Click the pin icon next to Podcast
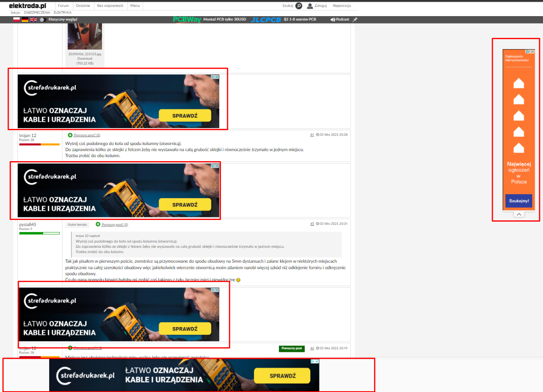Image resolution: width=543 pixels, height=392 pixels. pos(355,20)
